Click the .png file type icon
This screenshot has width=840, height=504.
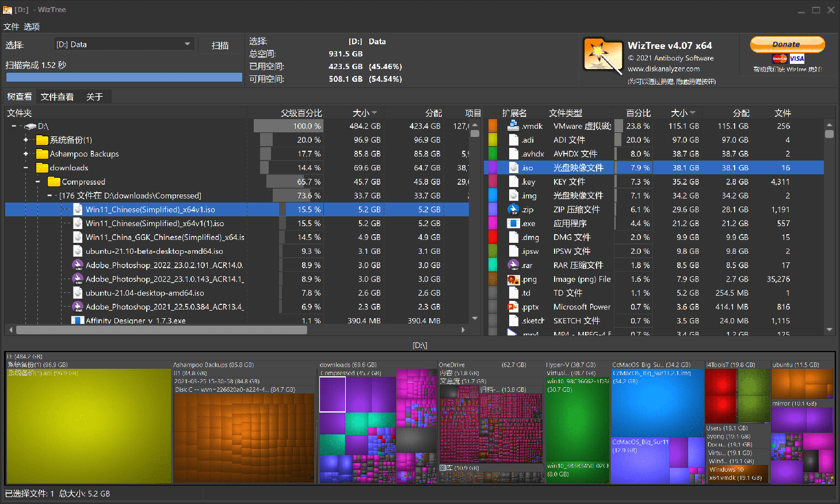tap(513, 279)
